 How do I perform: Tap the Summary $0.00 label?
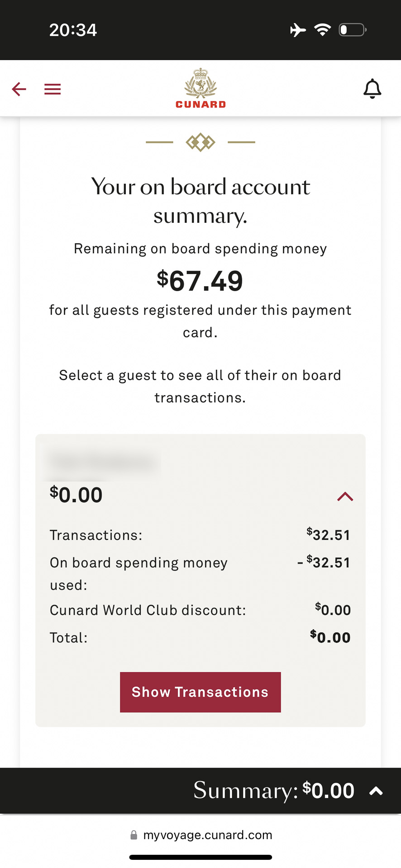(273, 791)
